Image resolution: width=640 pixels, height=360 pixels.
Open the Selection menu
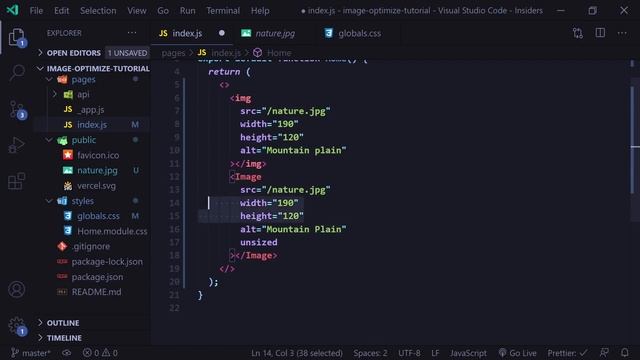pos(98,11)
